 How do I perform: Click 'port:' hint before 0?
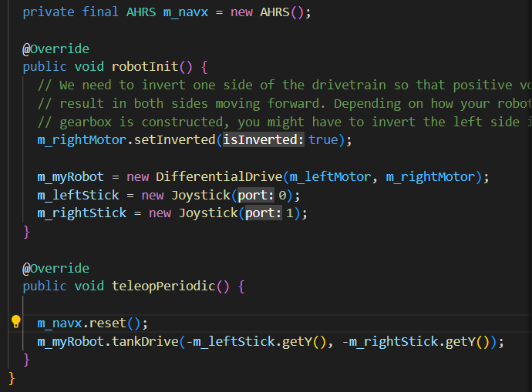[x=256, y=196]
